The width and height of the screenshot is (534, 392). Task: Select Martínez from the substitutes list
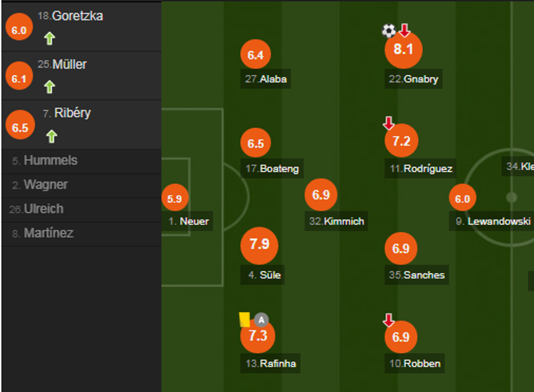(48, 233)
